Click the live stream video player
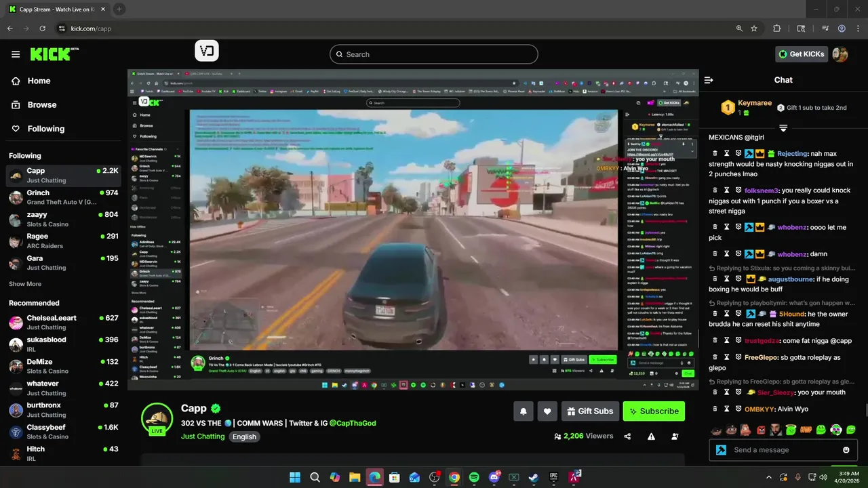Screen dimensions: 868x488 pyautogui.click(x=413, y=230)
